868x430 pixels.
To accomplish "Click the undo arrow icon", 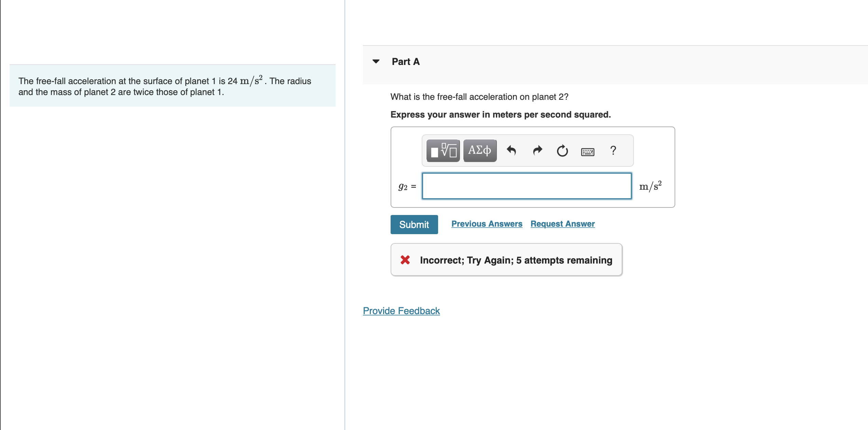I will (511, 150).
